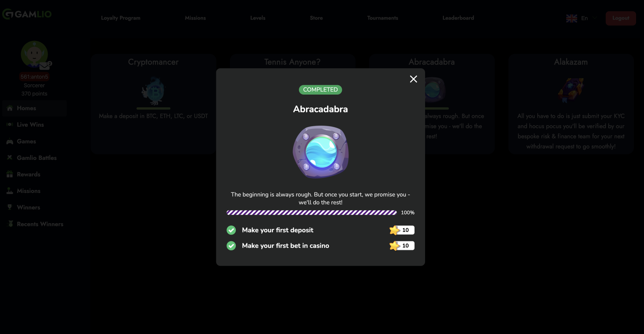Click the Gamlio logo
644x334 pixels.
[x=27, y=14]
